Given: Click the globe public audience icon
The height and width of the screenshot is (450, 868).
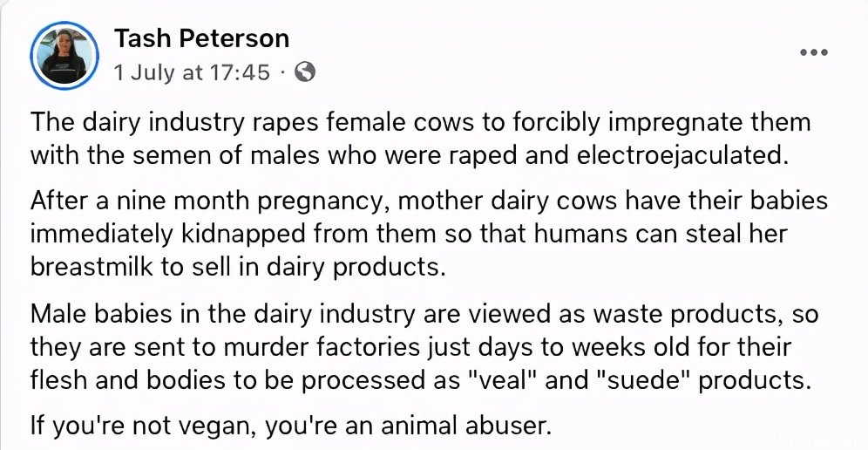Looking at the screenshot, I should (304, 72).
